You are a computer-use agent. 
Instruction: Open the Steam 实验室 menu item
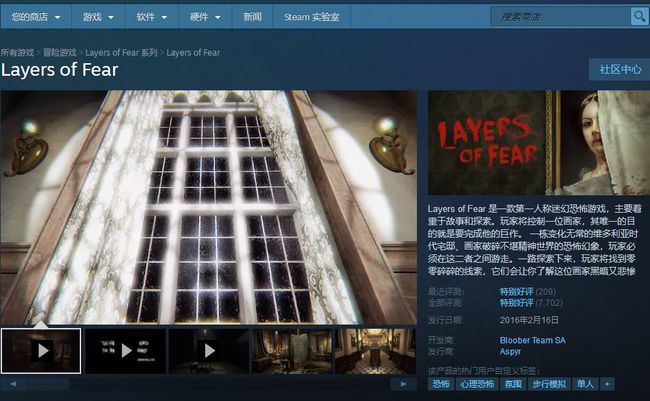311,17
